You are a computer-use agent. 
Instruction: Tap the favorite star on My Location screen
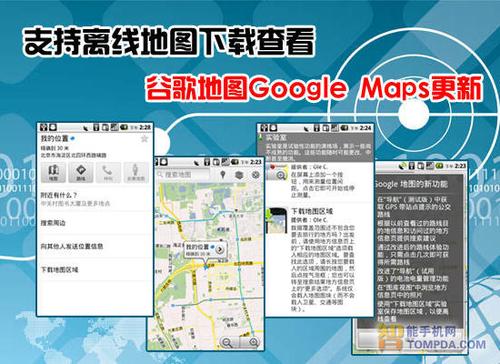point(144,138)
